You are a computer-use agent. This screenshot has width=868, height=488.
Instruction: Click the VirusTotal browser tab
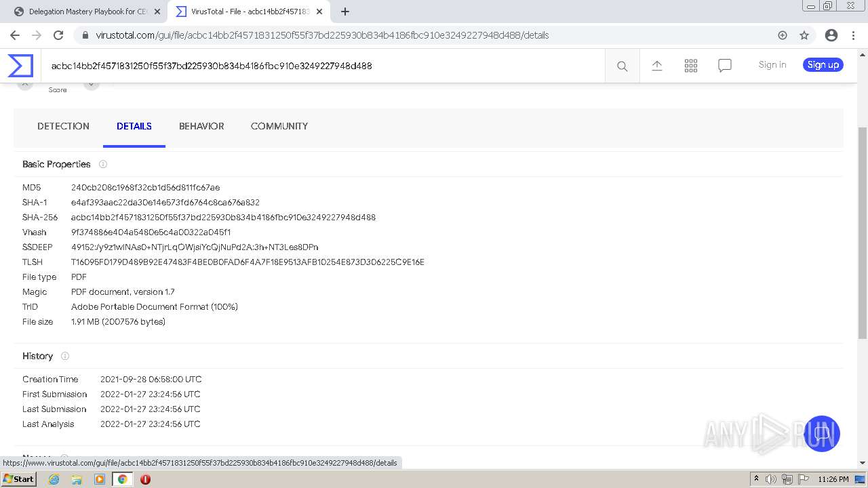(248, 12)
